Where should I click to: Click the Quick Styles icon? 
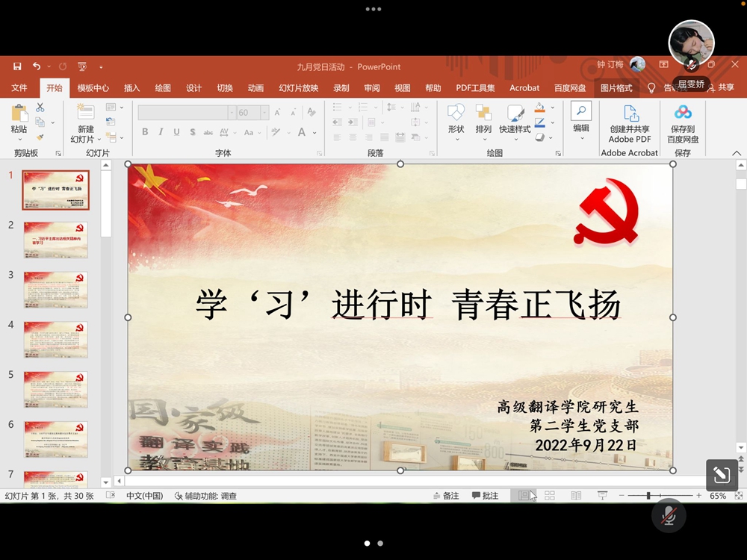click(x=515, y=114)
